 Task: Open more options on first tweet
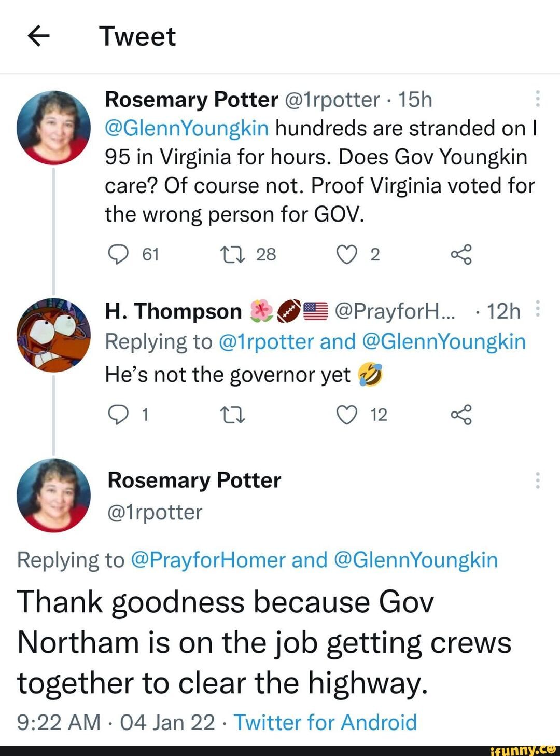[x=538, y=99]
